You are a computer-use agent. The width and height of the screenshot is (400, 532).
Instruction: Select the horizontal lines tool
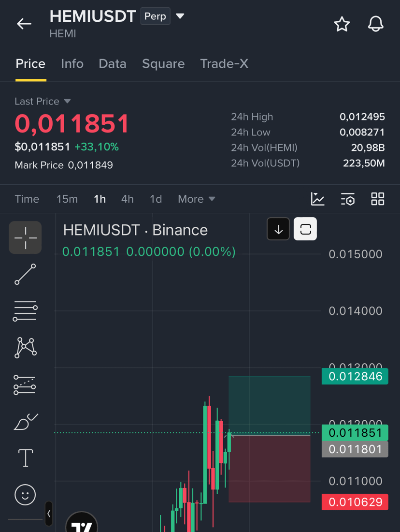coord(25,311)
